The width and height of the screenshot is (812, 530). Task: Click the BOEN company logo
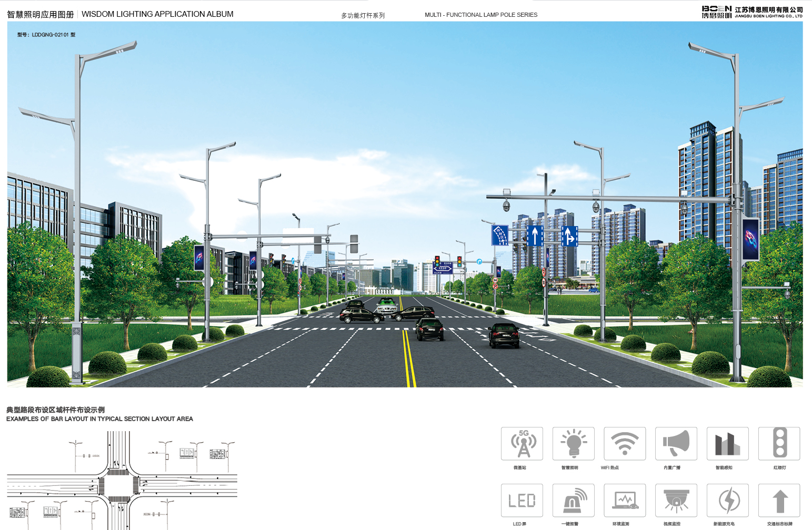(716, 12)
